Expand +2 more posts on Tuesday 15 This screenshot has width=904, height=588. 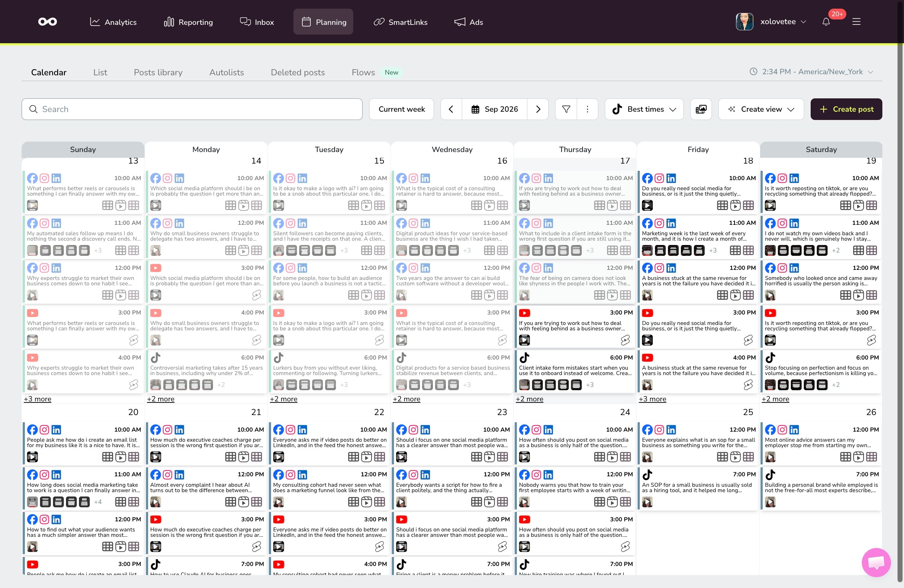(x=283, y=399)
